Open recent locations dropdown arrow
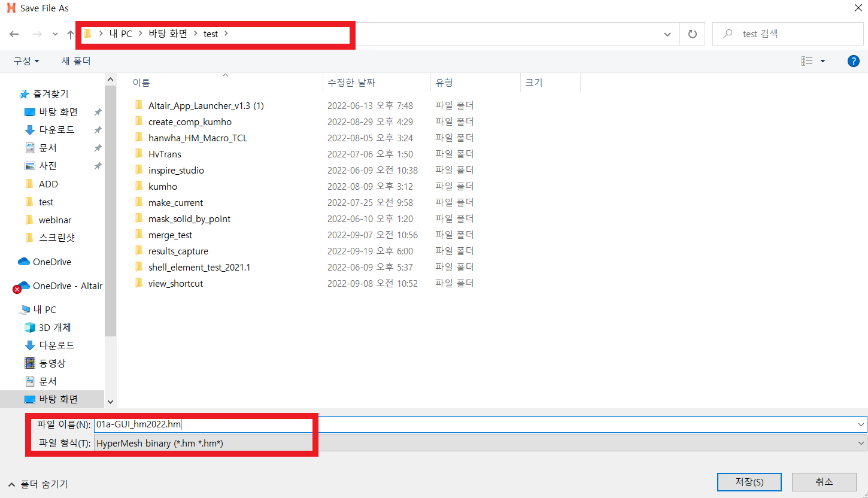868x498 pixels. pos(55,34)
